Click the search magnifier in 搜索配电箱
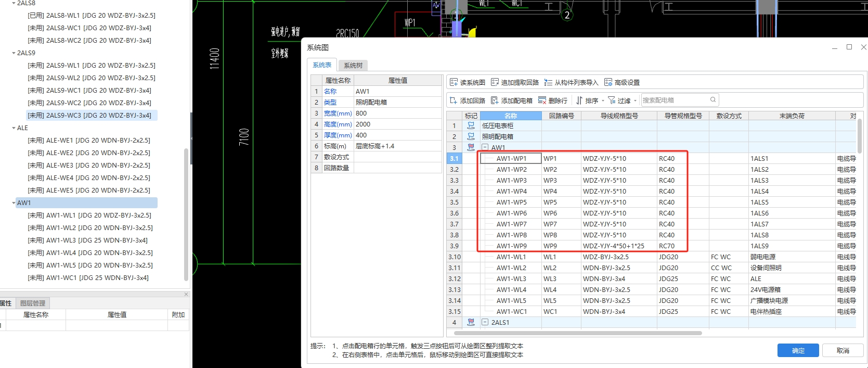Viewport: 868px width, 368px height. pyautogui.click(x=713, y=99)
